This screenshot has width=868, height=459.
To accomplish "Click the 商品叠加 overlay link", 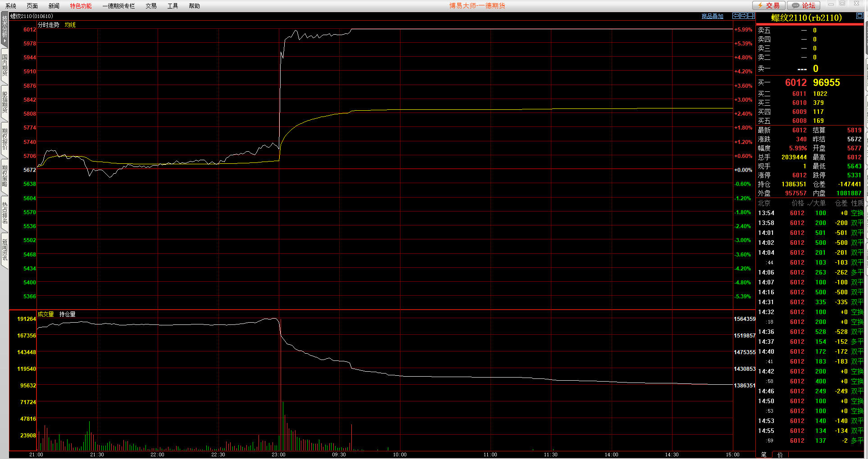I will coord(713,16).
